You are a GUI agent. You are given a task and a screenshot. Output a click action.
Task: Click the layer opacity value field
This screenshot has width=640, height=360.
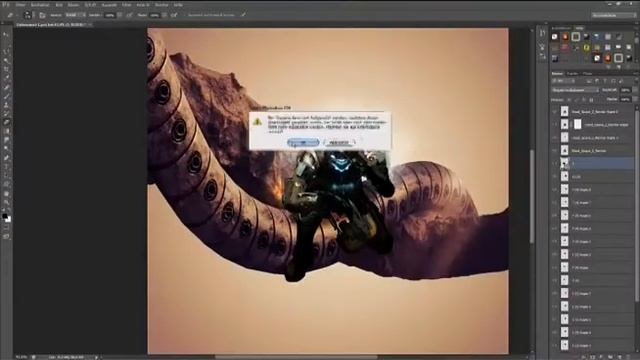[x=626, y=90]
